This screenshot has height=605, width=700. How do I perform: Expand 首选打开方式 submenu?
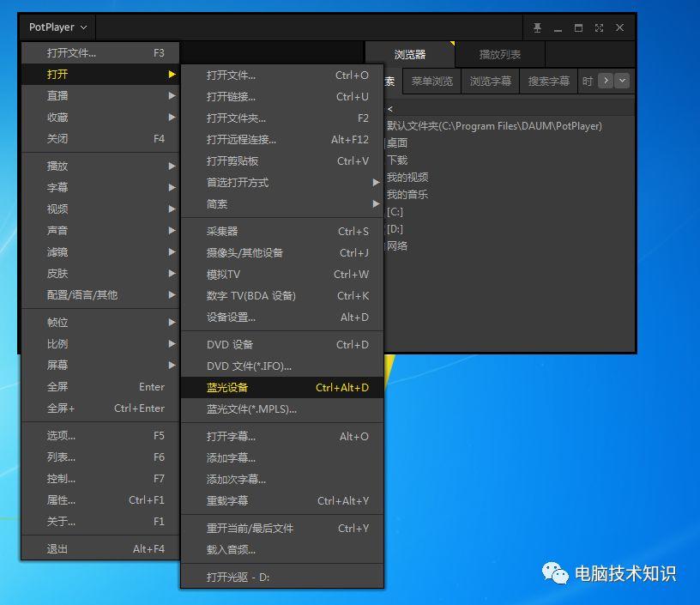pyautogui.click(x=282, y=182)
